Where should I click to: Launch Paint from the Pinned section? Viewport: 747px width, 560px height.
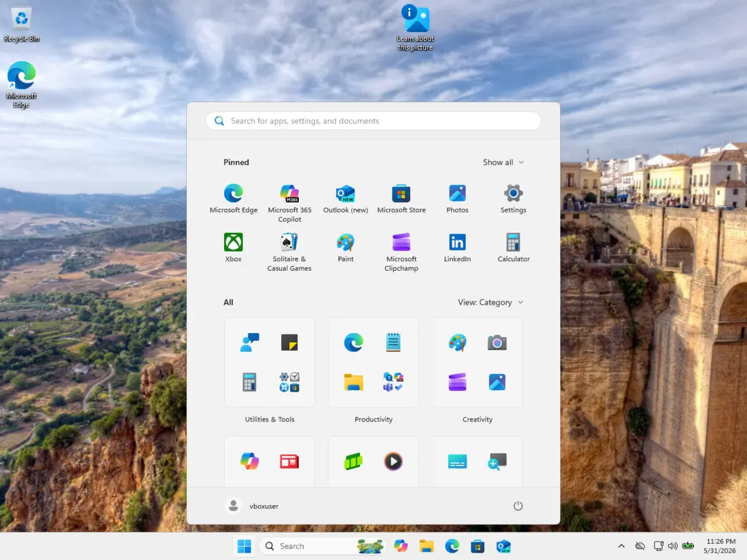[x=346, y=248]
